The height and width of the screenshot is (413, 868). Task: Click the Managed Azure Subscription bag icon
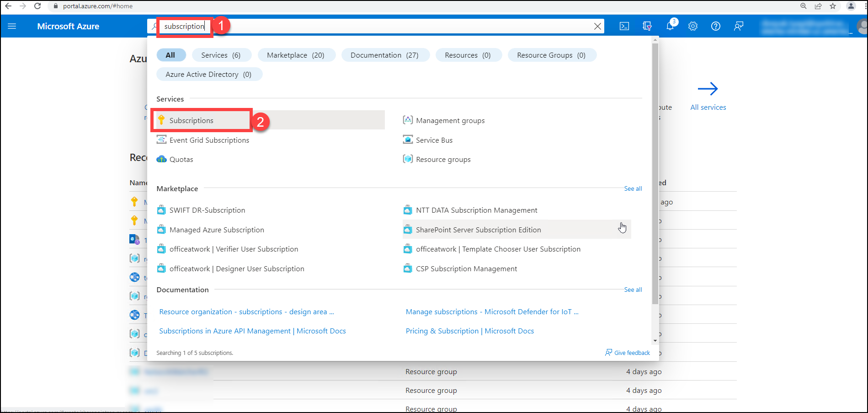coord(161,230)
